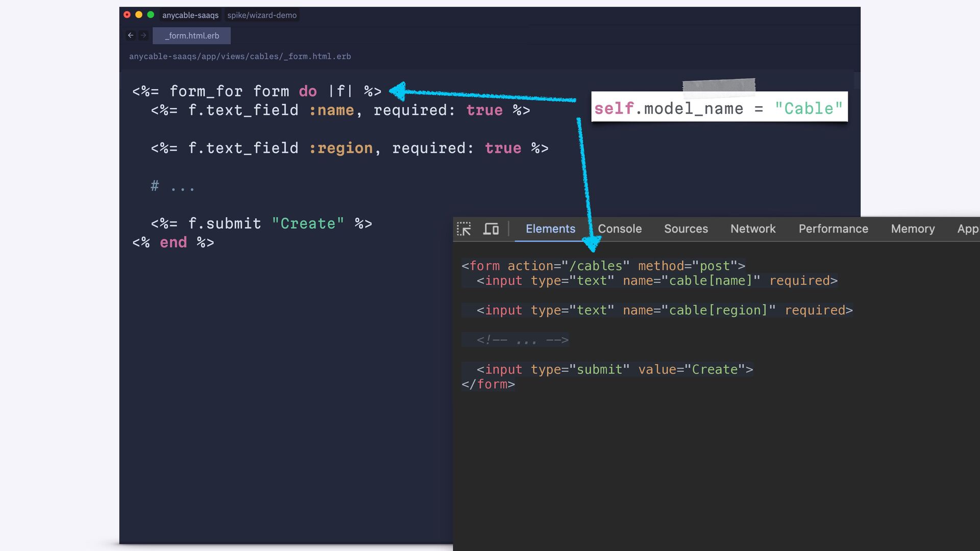Open the Console tab in DevTools
The height and width of the screenshot is (551, 980).
coord(620,229)
